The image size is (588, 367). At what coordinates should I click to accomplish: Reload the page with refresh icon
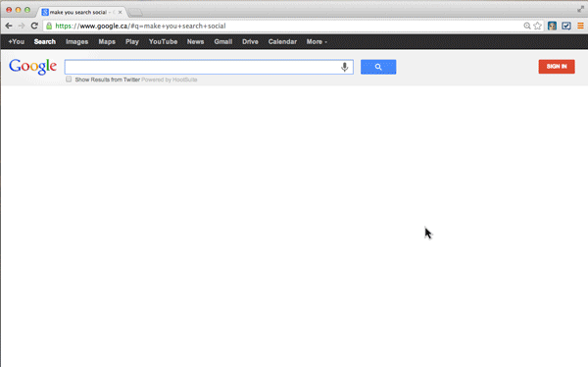[34, 26]
